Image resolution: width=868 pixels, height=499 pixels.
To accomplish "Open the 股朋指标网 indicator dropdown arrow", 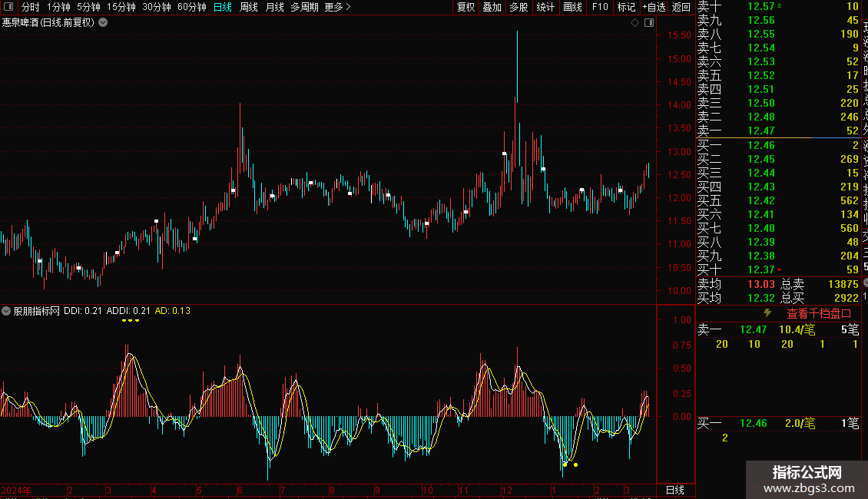I will click(x=6, y=311).
